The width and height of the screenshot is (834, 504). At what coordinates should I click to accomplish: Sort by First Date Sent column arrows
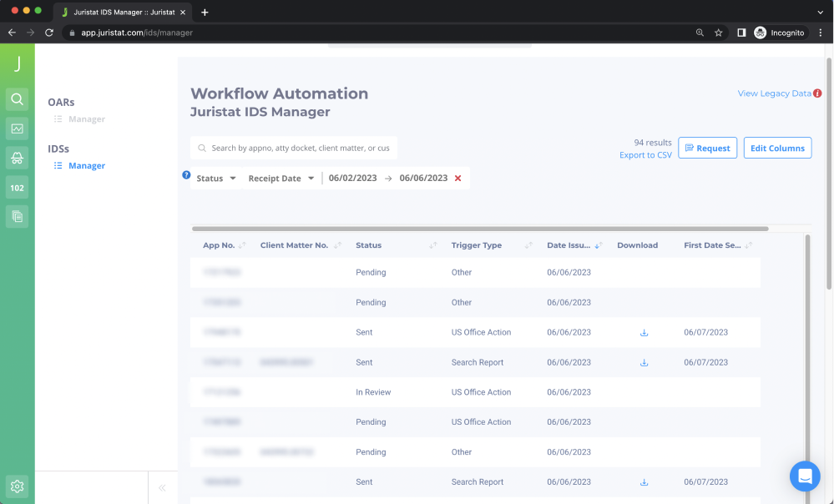[x=748, y=245]
